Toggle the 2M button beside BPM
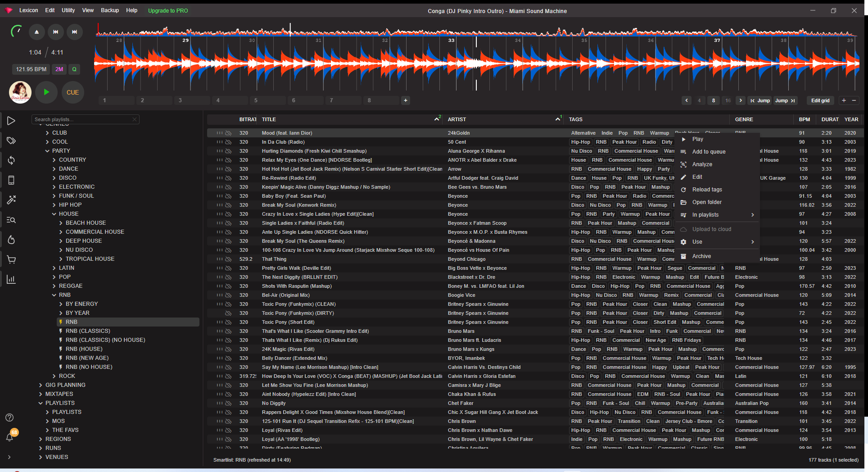The image size is (868, 472). point(59,69)
